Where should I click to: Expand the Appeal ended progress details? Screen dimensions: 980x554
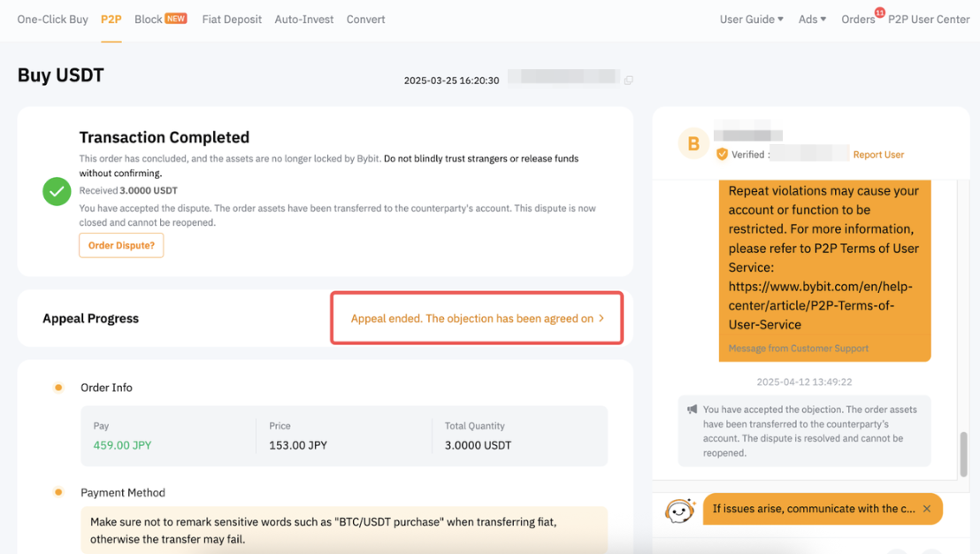coord(477,319)
